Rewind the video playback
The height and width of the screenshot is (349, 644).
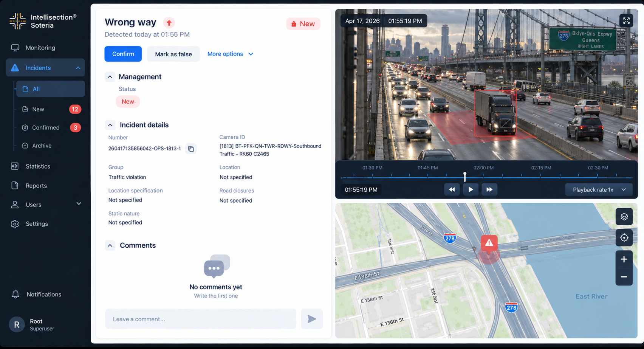click(x=452, y=189)
